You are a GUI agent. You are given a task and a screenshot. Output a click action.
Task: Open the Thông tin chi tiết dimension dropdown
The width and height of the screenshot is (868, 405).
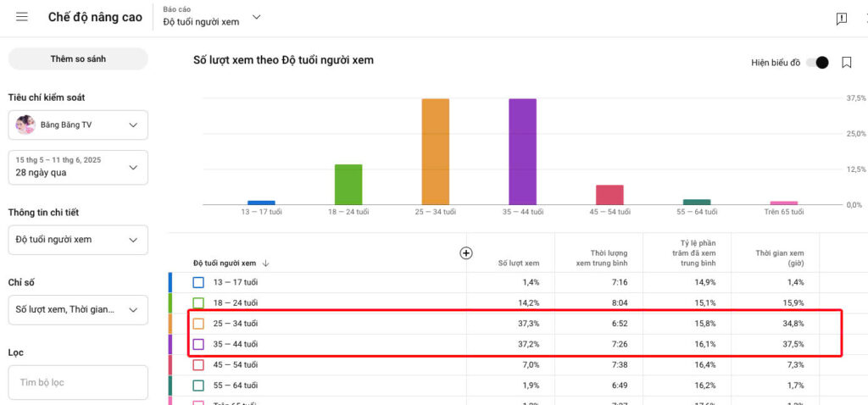[78, 240]
